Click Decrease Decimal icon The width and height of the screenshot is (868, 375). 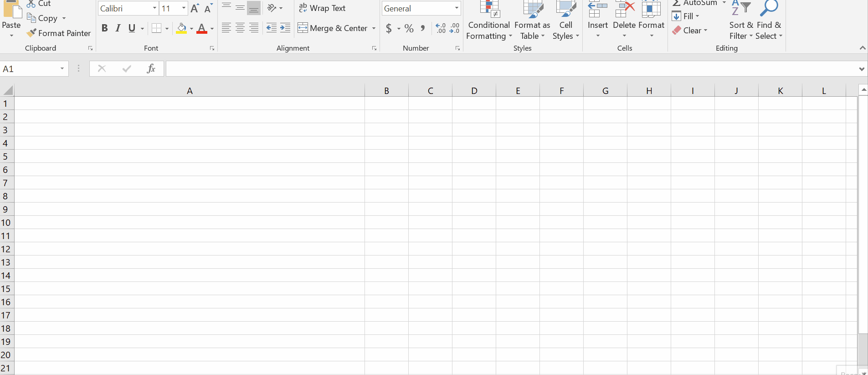click(x=454, y=28)
